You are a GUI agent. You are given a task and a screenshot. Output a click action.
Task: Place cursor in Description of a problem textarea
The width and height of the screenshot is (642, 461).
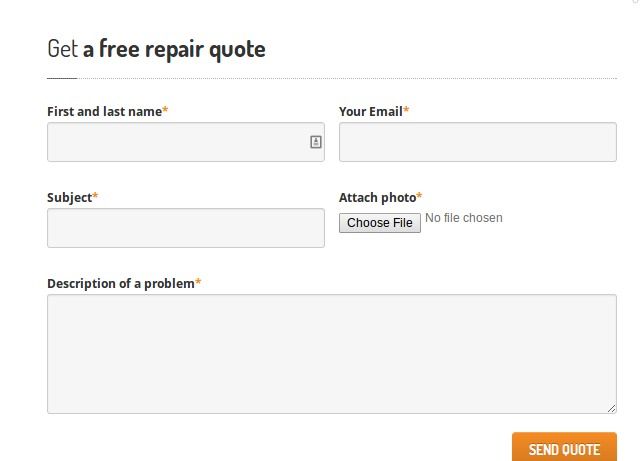coord(332,354)
